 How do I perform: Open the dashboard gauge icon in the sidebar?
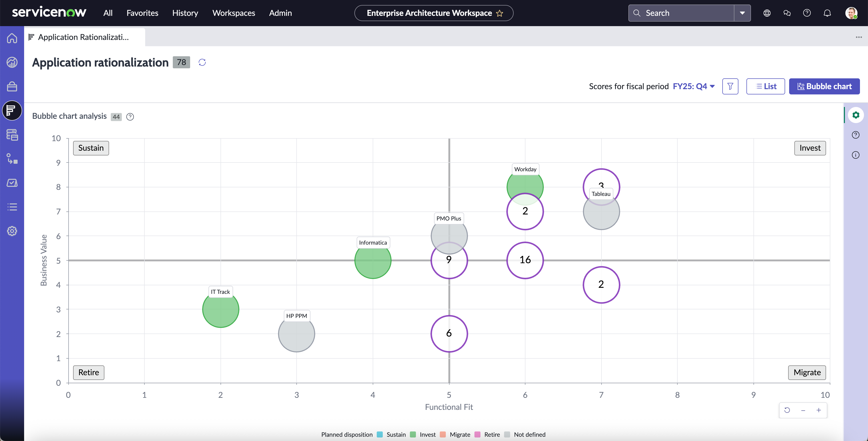12,62
